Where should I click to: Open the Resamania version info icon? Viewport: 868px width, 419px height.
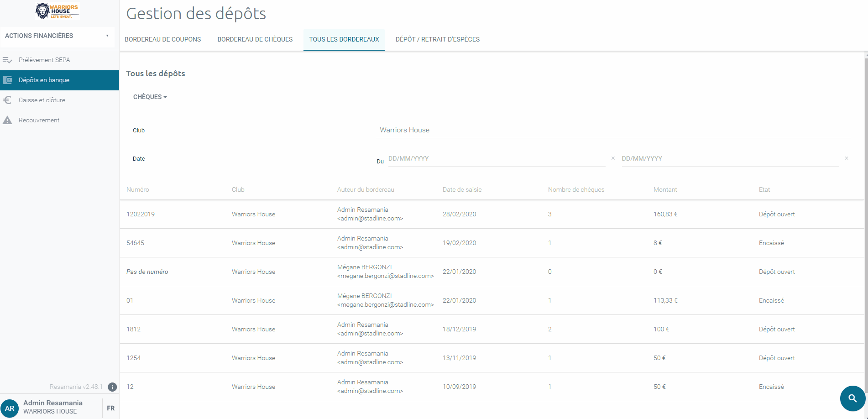coord(112,387)
